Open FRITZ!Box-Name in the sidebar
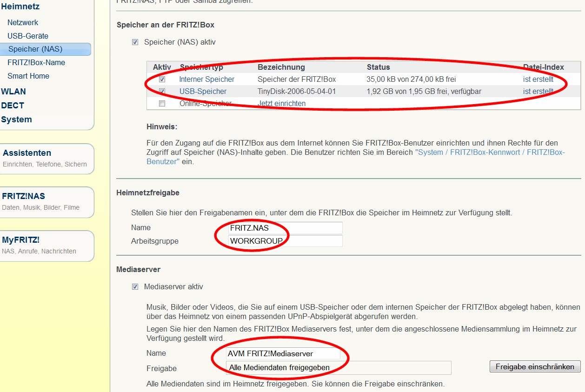Screen dimensions: 585x392 coord(36,62)
